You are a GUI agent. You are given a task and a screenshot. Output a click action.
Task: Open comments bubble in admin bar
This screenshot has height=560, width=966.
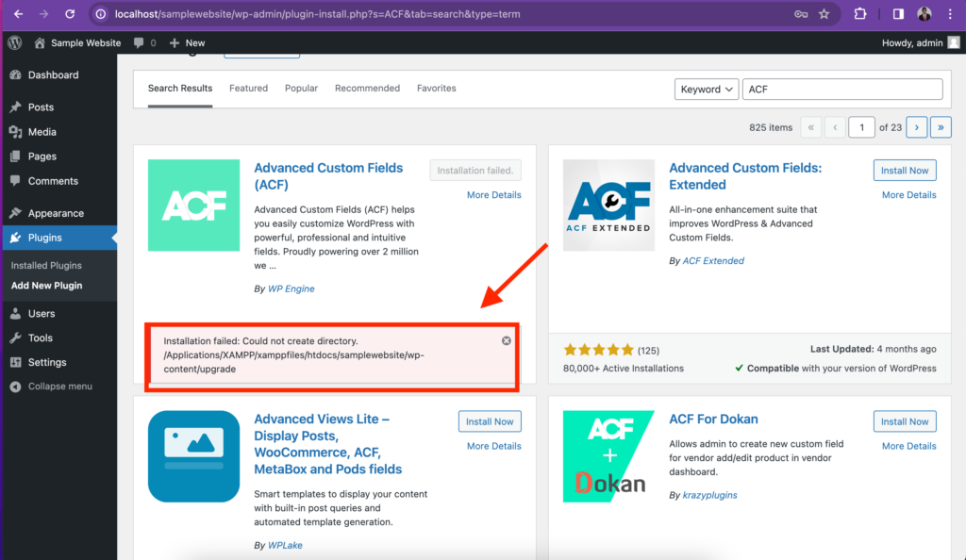click(x=144, y=42)
